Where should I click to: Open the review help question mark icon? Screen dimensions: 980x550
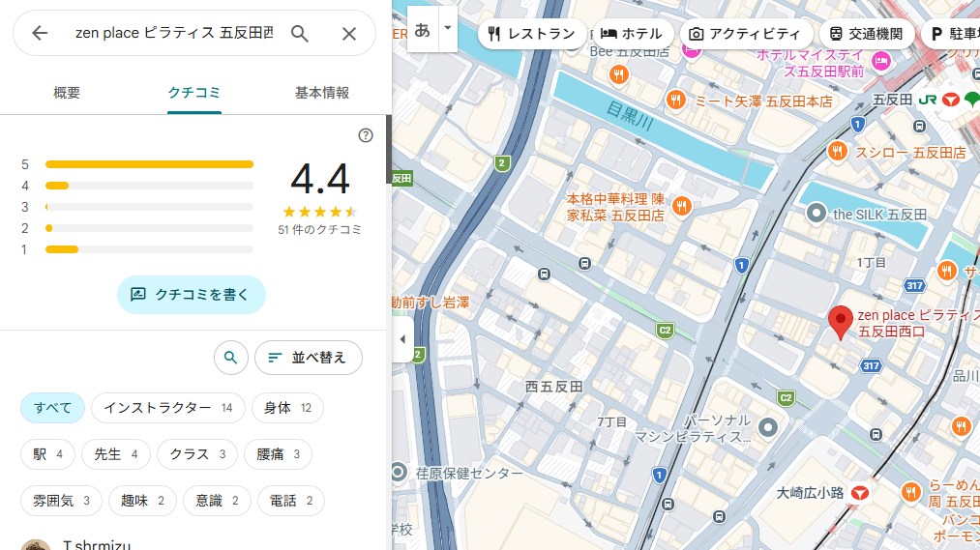[x=366, y=135]
